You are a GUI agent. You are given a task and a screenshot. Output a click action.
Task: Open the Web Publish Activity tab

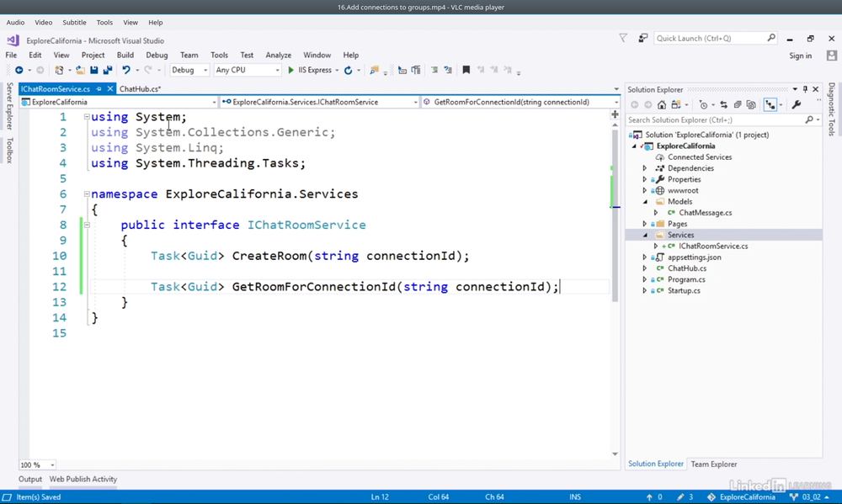point(83,480)
